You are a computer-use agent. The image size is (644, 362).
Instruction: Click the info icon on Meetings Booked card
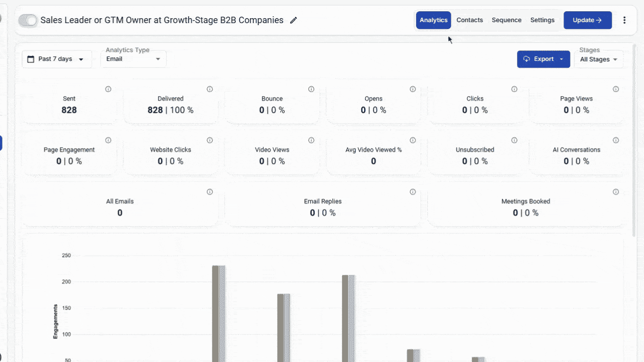coord(616,192)
